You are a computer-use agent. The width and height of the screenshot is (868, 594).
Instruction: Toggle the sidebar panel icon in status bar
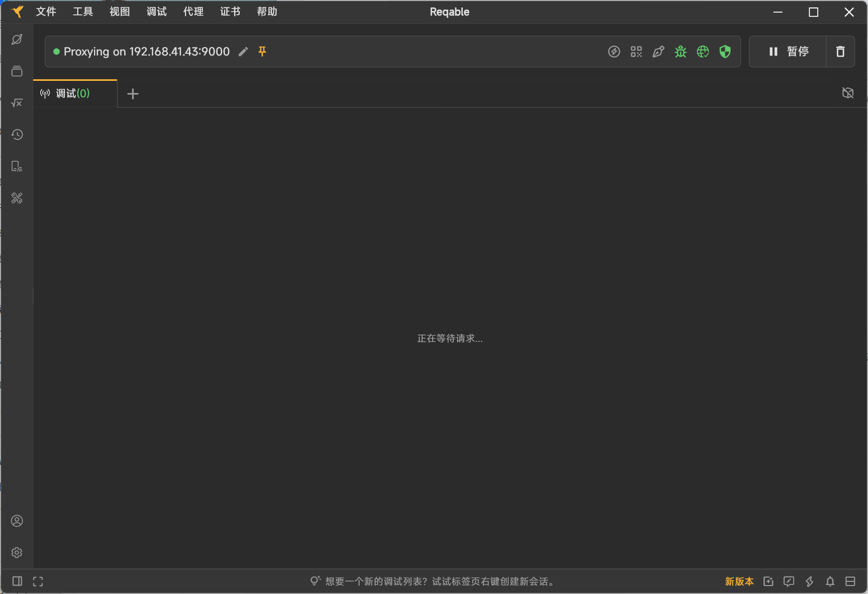[x=17, y=581]
